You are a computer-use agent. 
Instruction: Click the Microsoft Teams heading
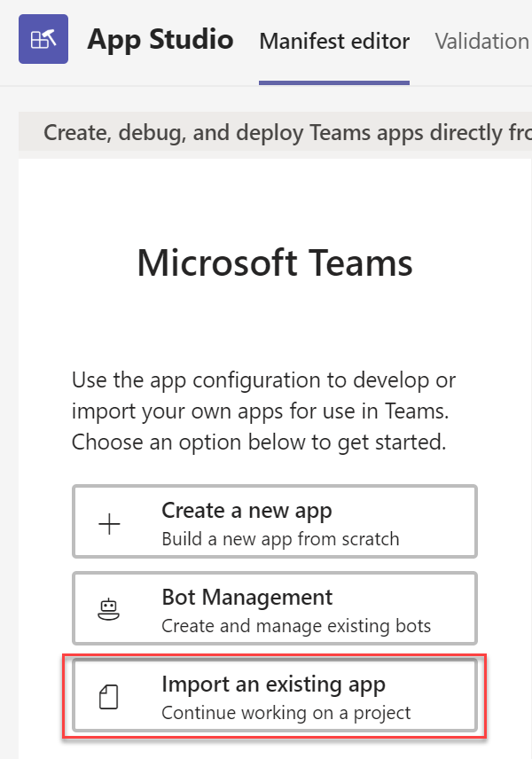(x=275, y=263)
